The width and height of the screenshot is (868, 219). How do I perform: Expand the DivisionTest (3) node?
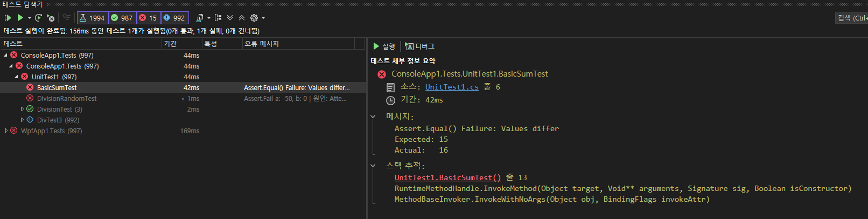tap(22, 109)
